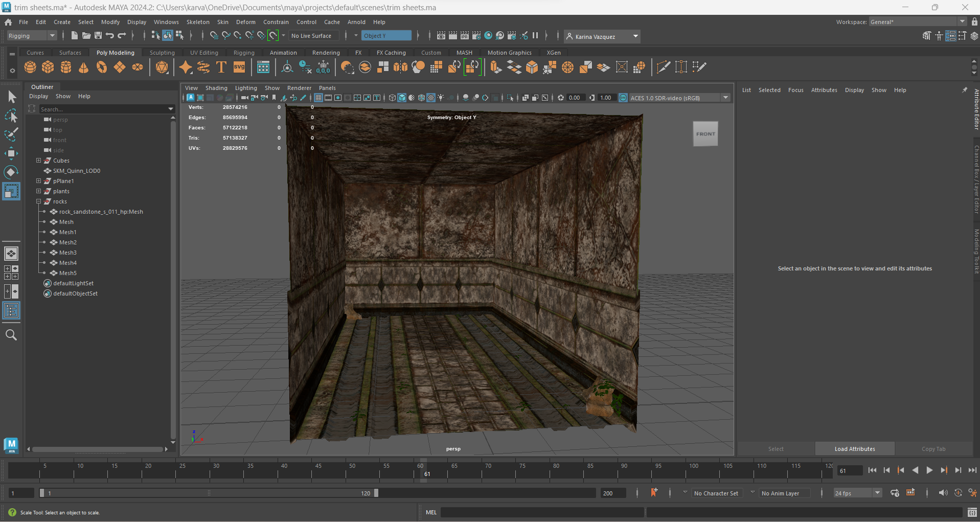Viewport: 980px width, 522px height.
Task: Switch to the UV Editing shelf tab
Action: click(204, 53)
